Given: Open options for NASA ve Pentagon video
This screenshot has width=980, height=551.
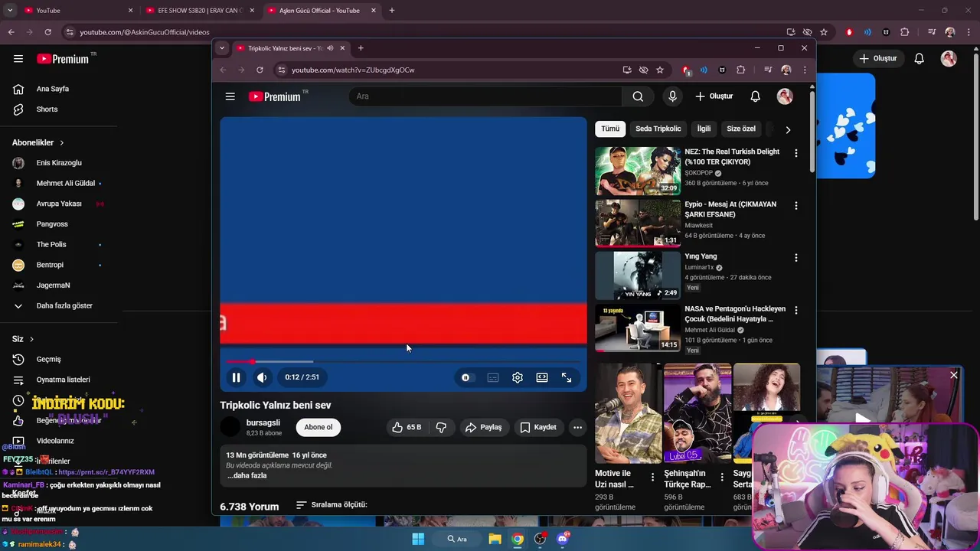Looking at the screenshot, I should (795, 310).
